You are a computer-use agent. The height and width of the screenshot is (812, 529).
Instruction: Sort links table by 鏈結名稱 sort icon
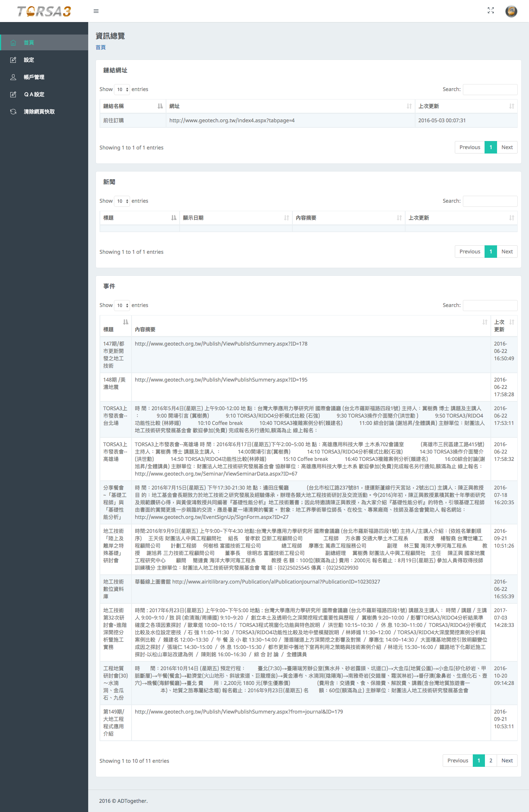point(160,106)
